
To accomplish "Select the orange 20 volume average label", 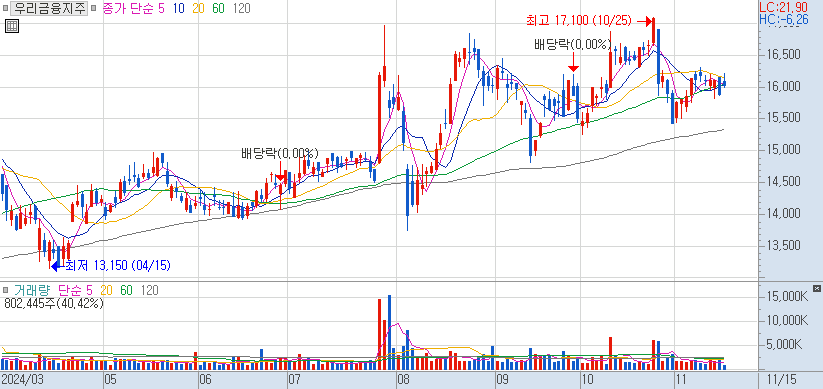I will point(107,290).
